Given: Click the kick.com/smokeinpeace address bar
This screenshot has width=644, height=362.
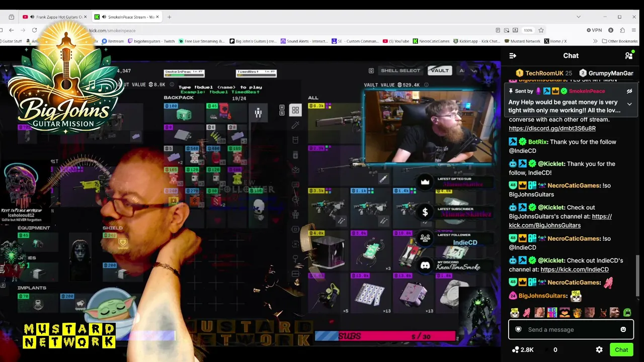Looking at the screenshot, I should click(x=113, y=31).
